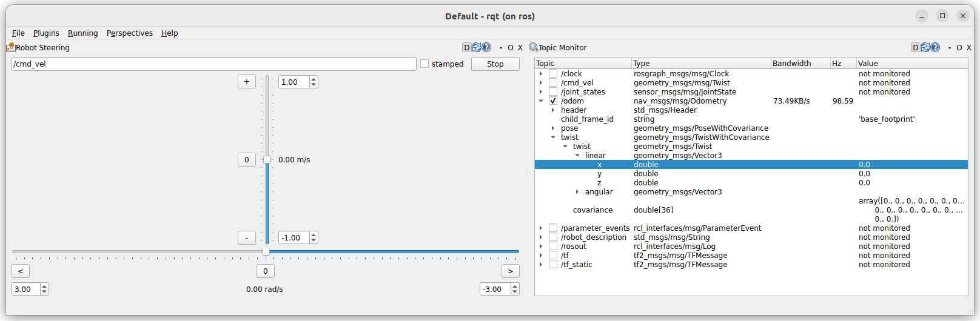Expand the /tf_static topic row
980x321 pixels.
(x=541, y=265)
